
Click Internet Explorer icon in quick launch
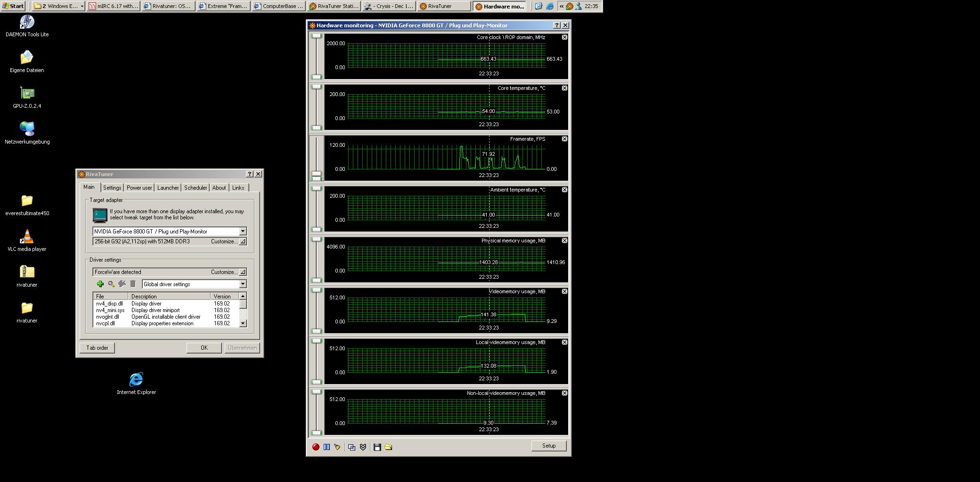pyautogui.click(x=550, y=6)
